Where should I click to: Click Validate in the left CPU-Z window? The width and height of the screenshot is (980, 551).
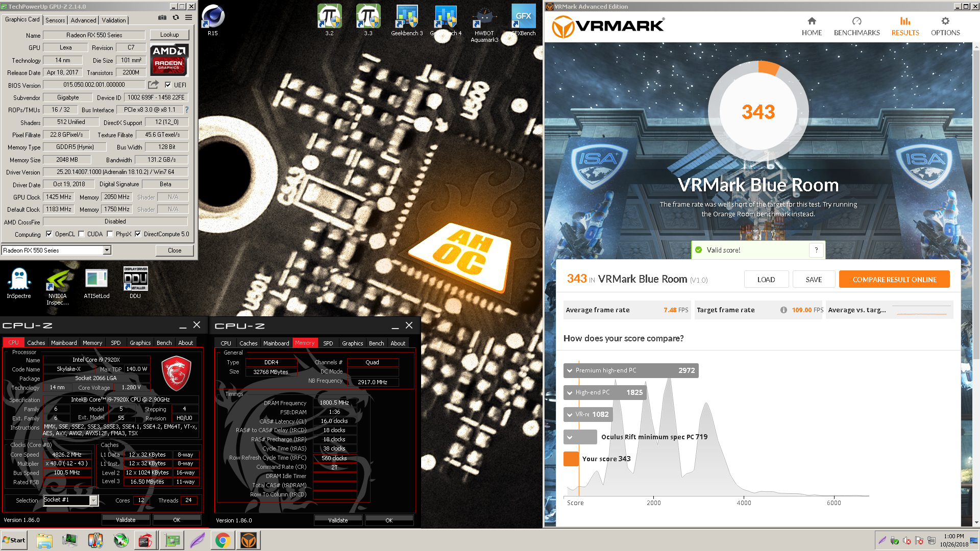(126, 520)
